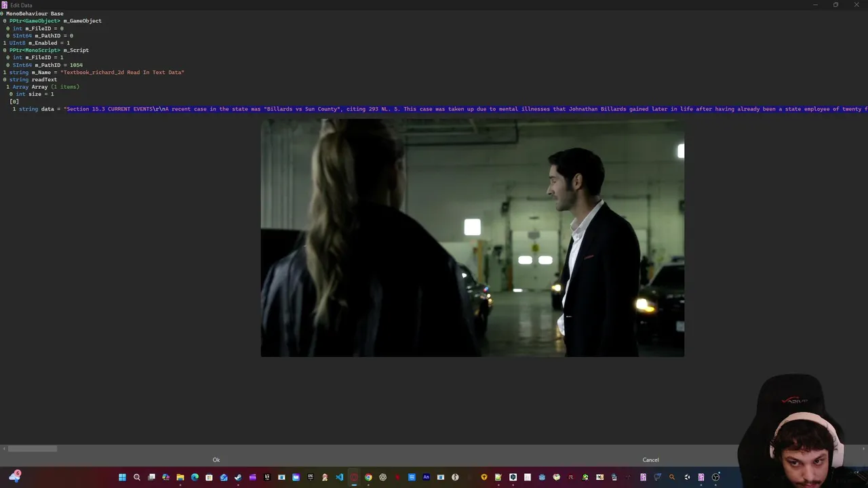The height and width of the screenshot is (488, 868).
Task: Click the horizontal scrollbar thumb
Action: pyautogui.click(x=32, y=448)
